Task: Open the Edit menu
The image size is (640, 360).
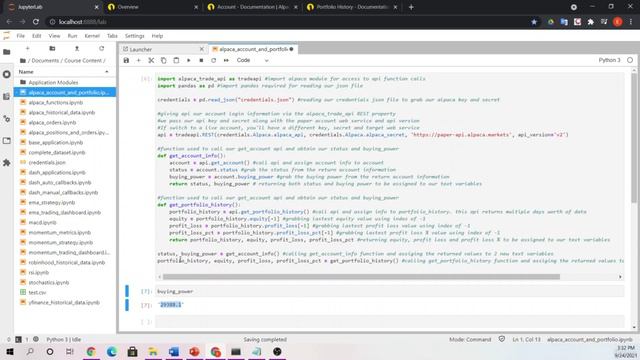Action: (x=37, y=36)
